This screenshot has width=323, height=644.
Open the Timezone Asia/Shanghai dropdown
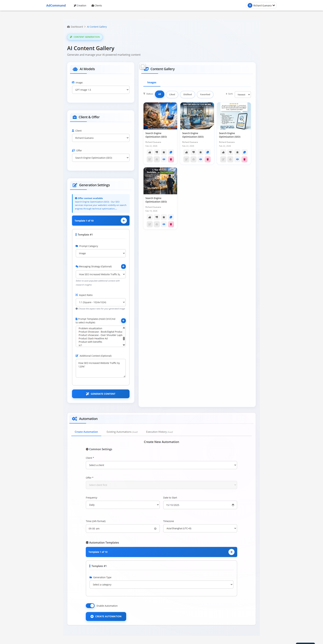[200, 528]
